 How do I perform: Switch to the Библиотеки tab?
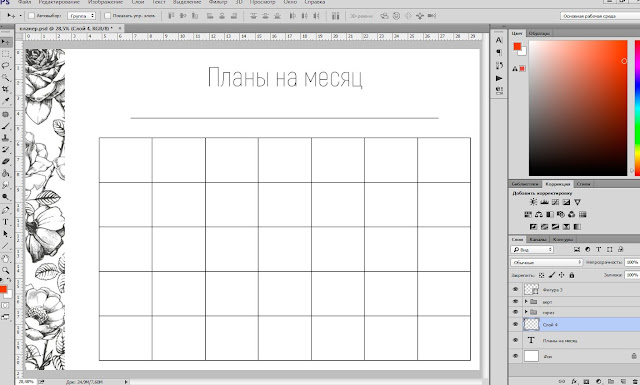coord(525,184)
